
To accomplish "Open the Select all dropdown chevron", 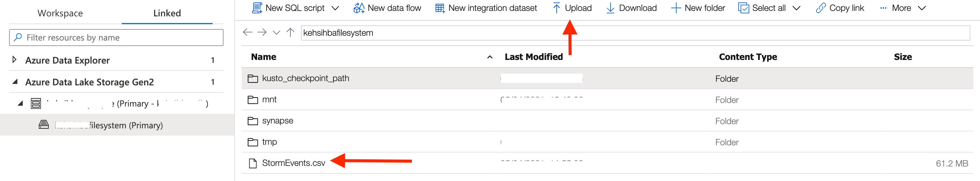I will [x=797, y=8].
